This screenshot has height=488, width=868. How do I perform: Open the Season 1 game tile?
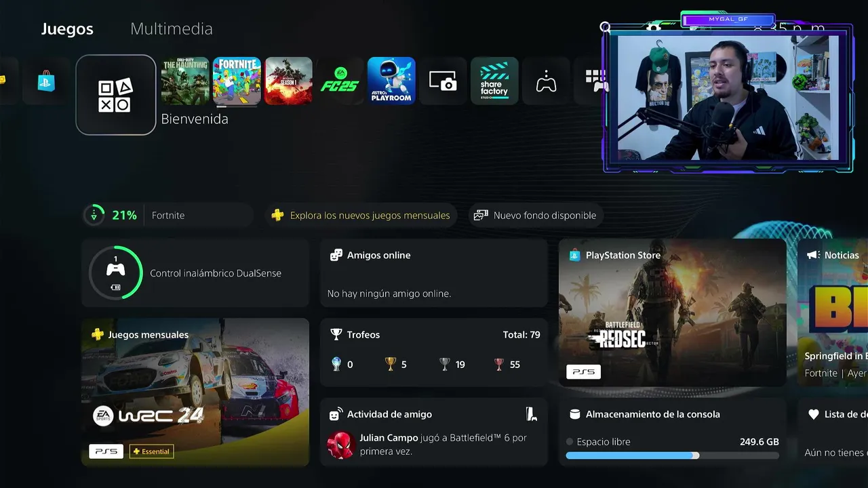click(x=288, y=81)
